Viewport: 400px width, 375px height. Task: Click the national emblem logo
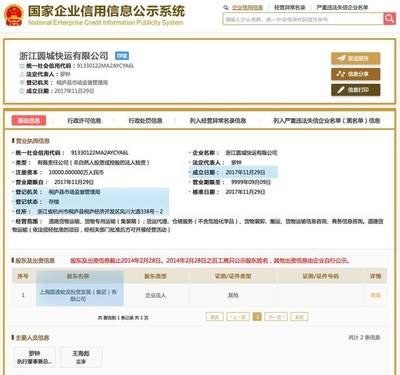[x=14, y=15]
